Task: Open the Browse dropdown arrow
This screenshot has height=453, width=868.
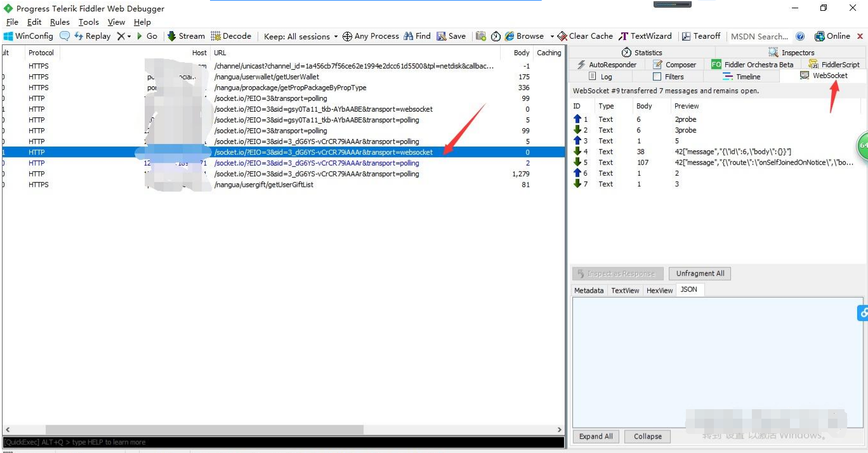Action: pyautogui.click(x=552, y=36)
